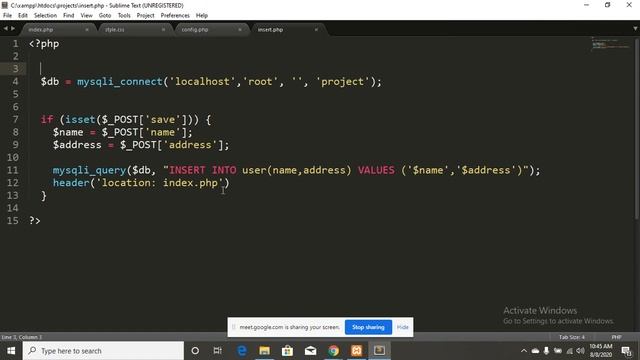Open Mail app from taskbar

[x=311, y=351]
